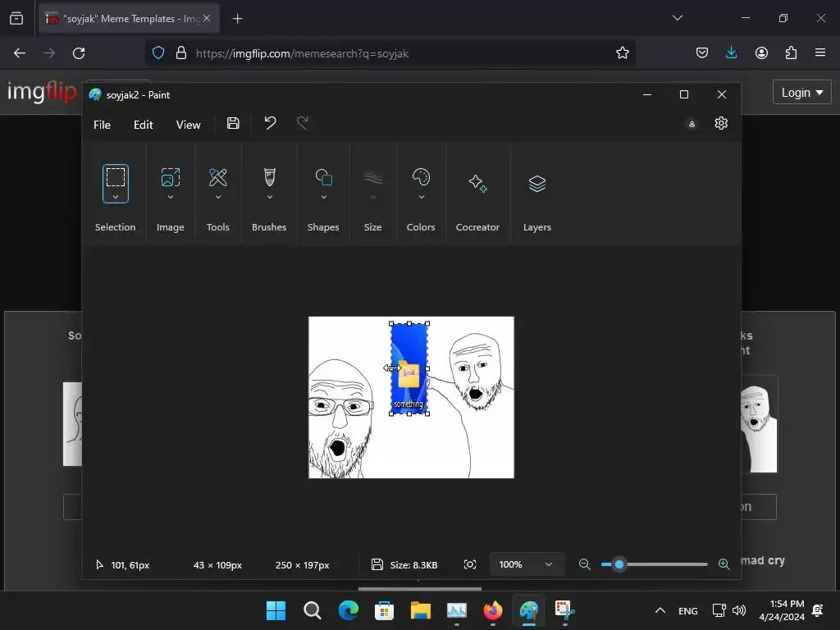Click the Firefox back arrow button

(20, 53)
